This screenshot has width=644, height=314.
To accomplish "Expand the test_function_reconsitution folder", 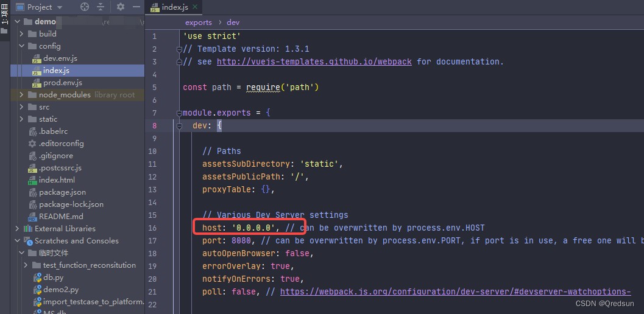I will 26,265.
